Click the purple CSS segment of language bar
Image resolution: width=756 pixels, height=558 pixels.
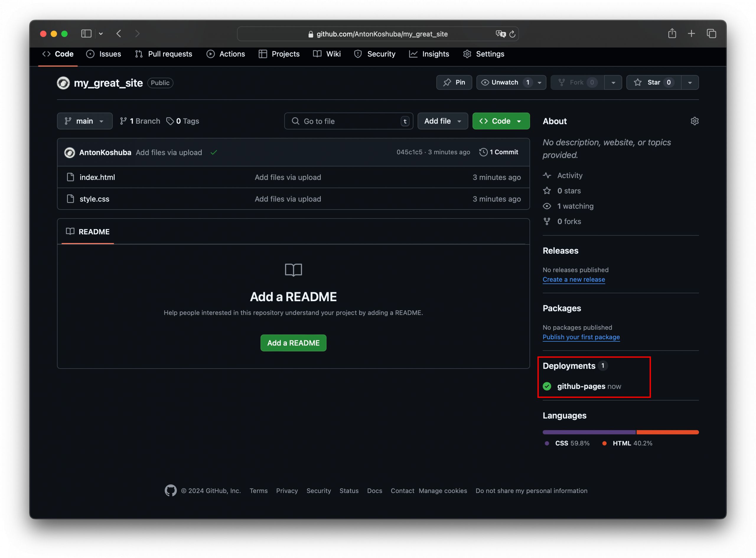click(x=589, y=432)
